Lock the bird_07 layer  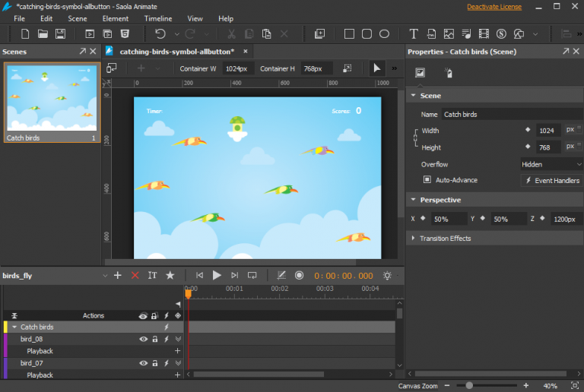154,363
